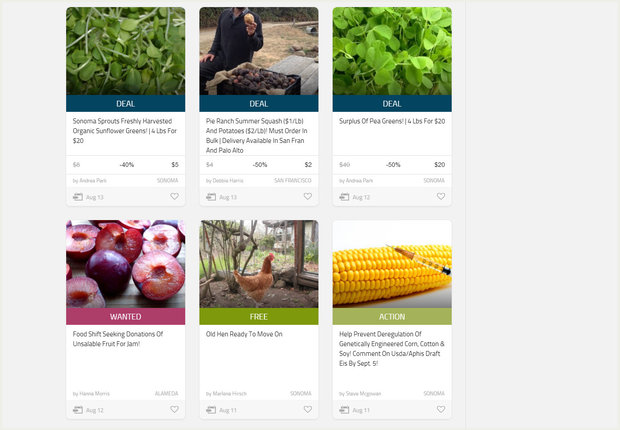
Task: Click the WANTED label on plum card
Action: click(x=125, y=316)
